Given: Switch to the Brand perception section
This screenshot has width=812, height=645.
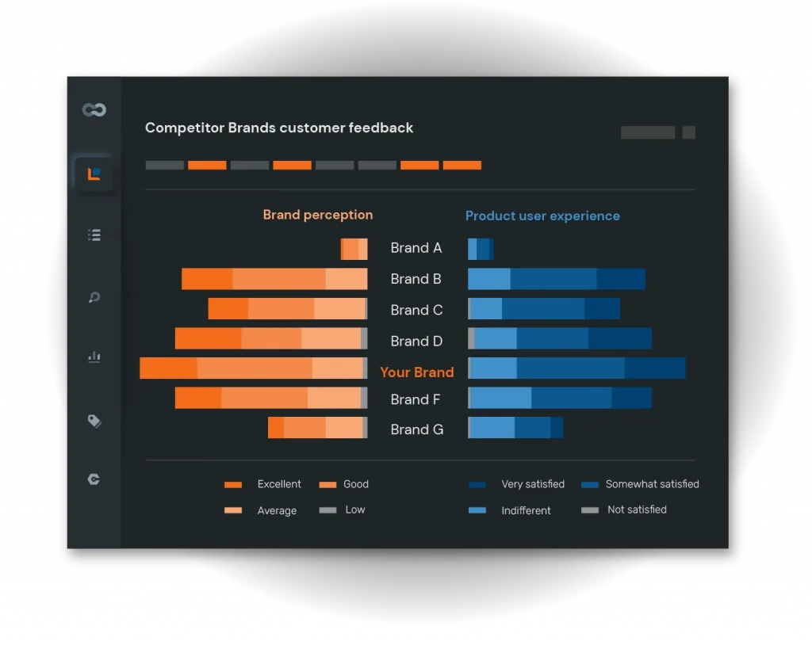Looking at the screenshot, I should 317,214.
